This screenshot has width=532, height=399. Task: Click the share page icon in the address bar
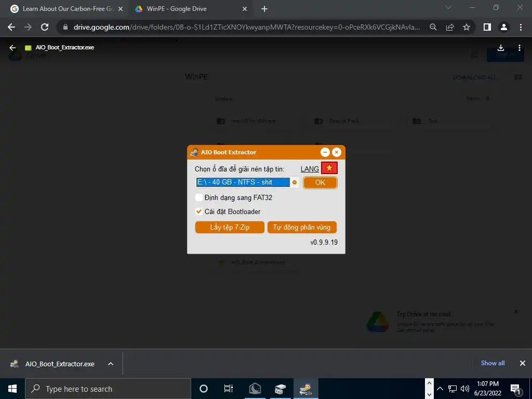tap(450, 27)
